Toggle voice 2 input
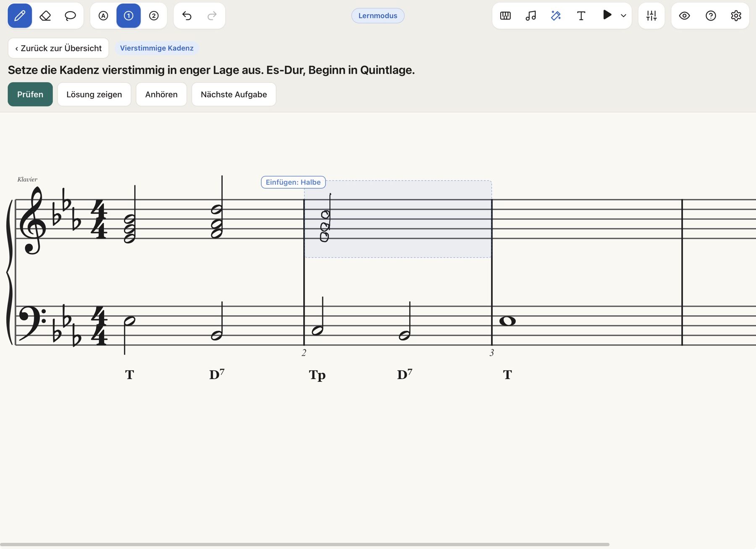Image resolution: width=756 pixels, height=549 pixels. point(154,16)
